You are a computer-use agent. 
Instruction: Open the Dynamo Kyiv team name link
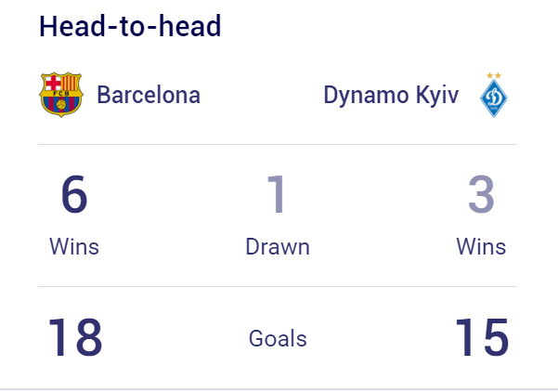point(391,96)
